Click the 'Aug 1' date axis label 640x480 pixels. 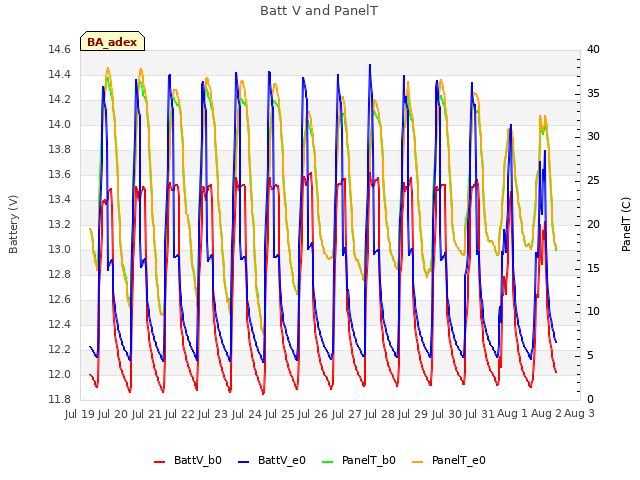coord(512,414)
